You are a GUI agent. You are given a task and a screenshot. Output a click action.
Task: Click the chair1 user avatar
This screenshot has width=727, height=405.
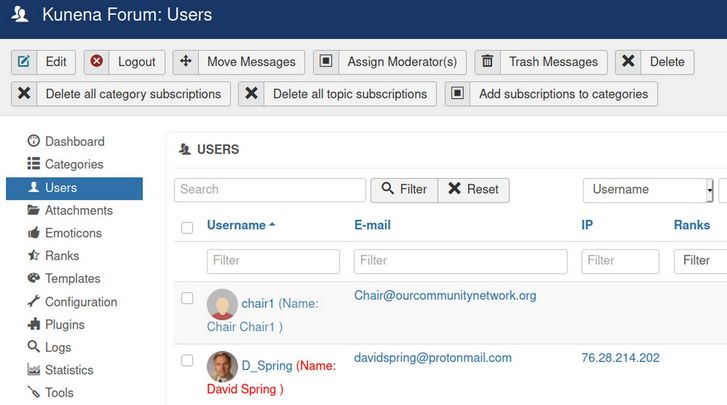[222, 304]
